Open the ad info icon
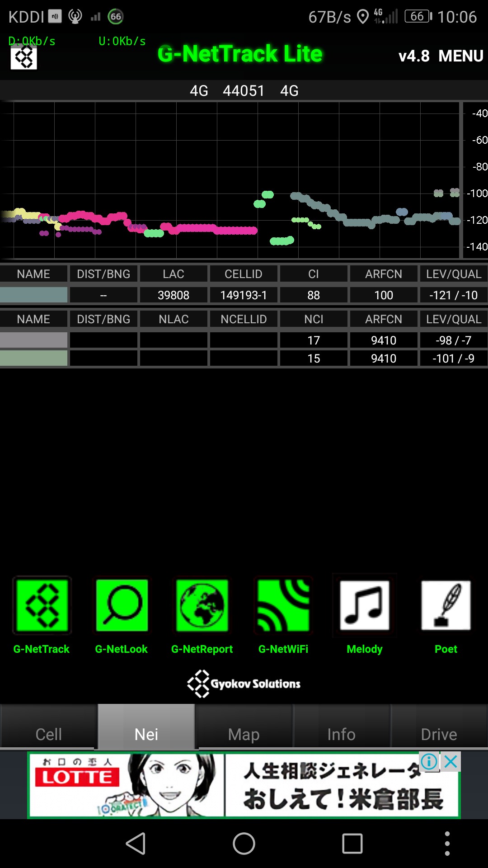Screen dimensions: 488x868 (429, 762)
